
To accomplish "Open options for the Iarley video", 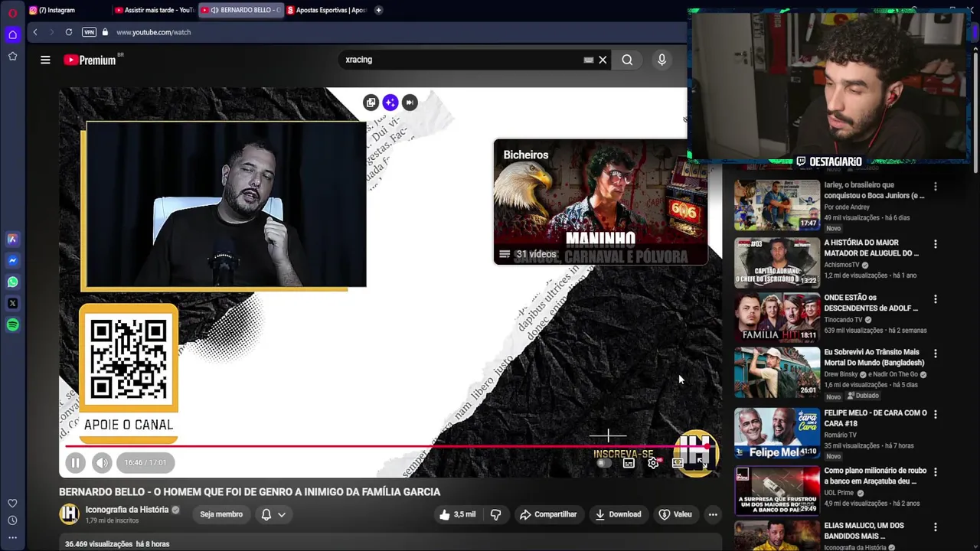I will (x=935, y=186).
